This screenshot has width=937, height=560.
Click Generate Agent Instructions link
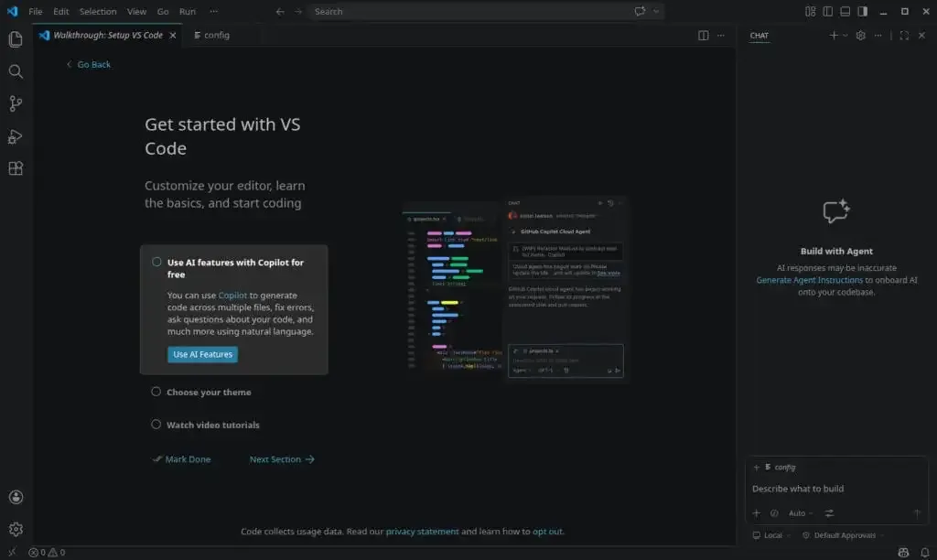click(809, 280)
